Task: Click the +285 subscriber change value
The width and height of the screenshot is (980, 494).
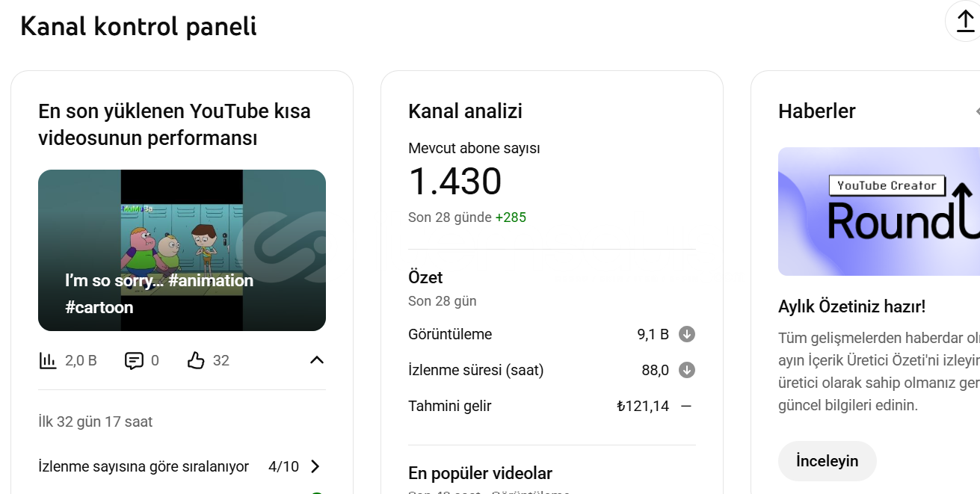Action: click(511, 217)
